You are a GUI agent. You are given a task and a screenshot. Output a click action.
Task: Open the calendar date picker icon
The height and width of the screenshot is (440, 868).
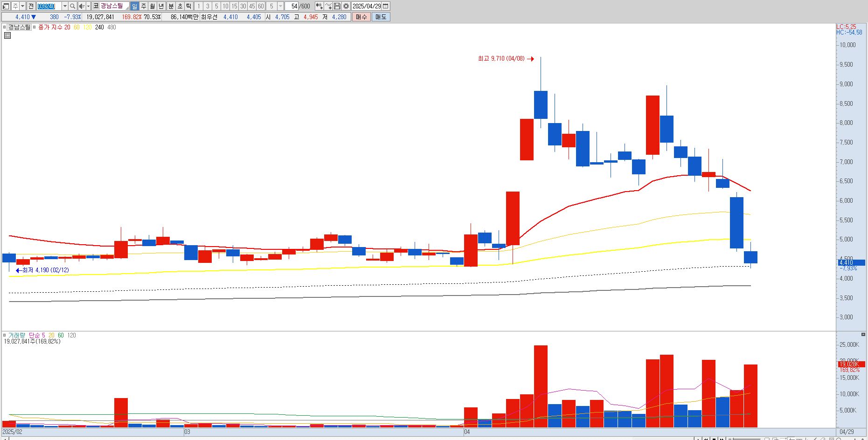385,6
